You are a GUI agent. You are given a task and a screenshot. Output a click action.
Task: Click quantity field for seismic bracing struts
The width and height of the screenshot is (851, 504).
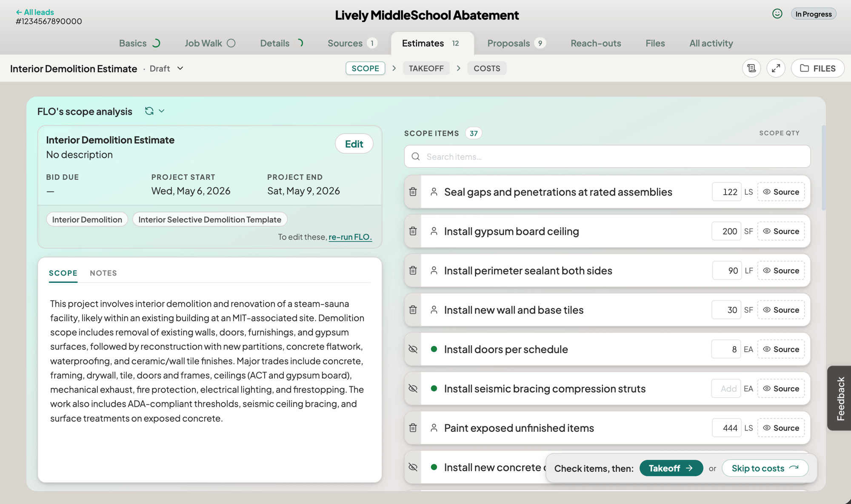point(726,388)
